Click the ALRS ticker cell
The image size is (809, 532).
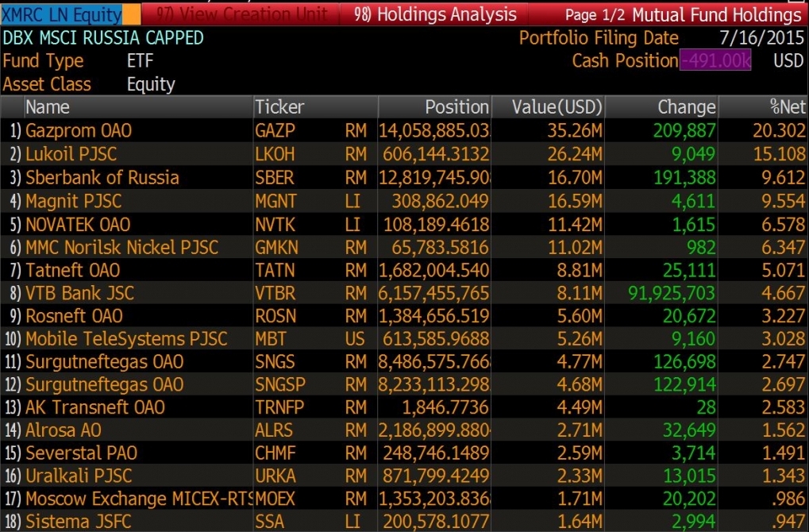point(274,430)
